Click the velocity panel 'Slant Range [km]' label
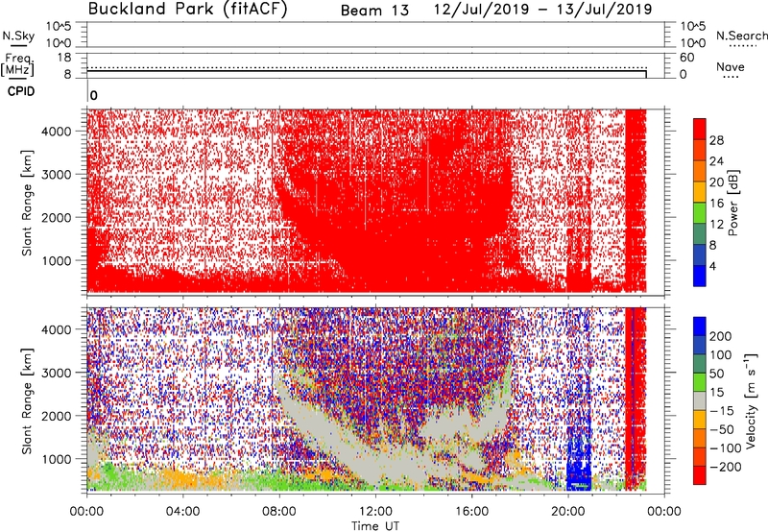Image resolution: width=768 pixels, height=532 pixels. [x=27, y=401]
